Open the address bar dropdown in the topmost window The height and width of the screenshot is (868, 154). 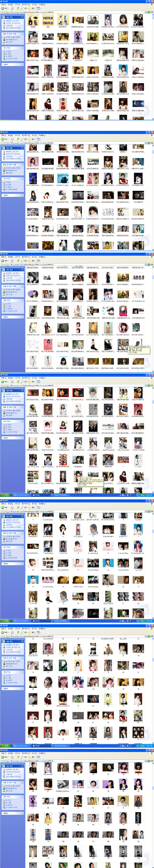(x=146, y=12)
